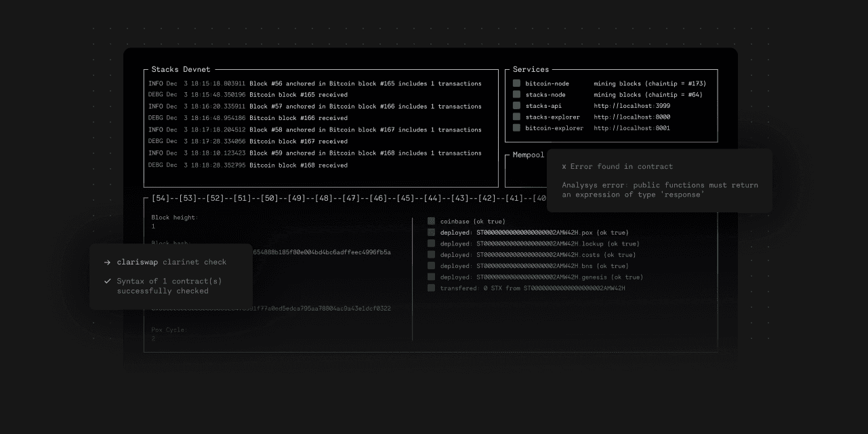868x434 pixels.
Task: Select block [48] in the block strip
Action: coord(324,198)
